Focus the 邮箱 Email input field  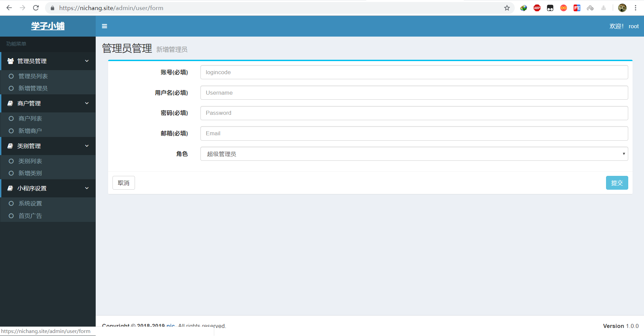click(414, 133)
